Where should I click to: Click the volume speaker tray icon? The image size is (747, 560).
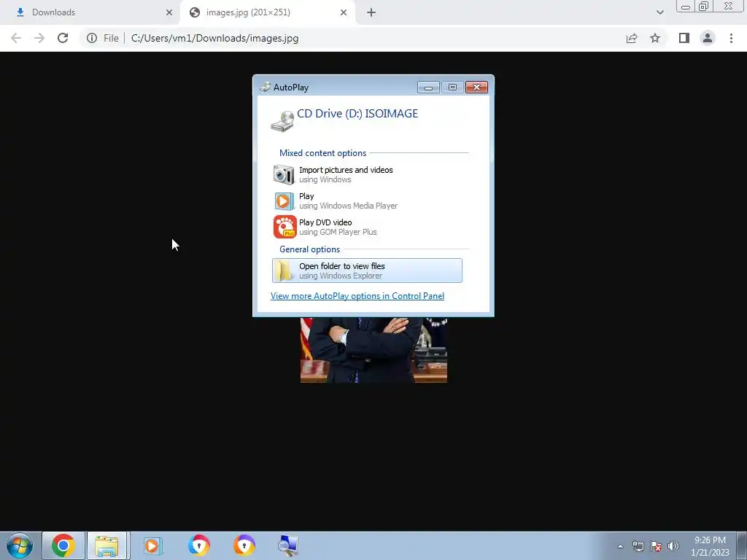pyautogui.click(x=673, y=546)
